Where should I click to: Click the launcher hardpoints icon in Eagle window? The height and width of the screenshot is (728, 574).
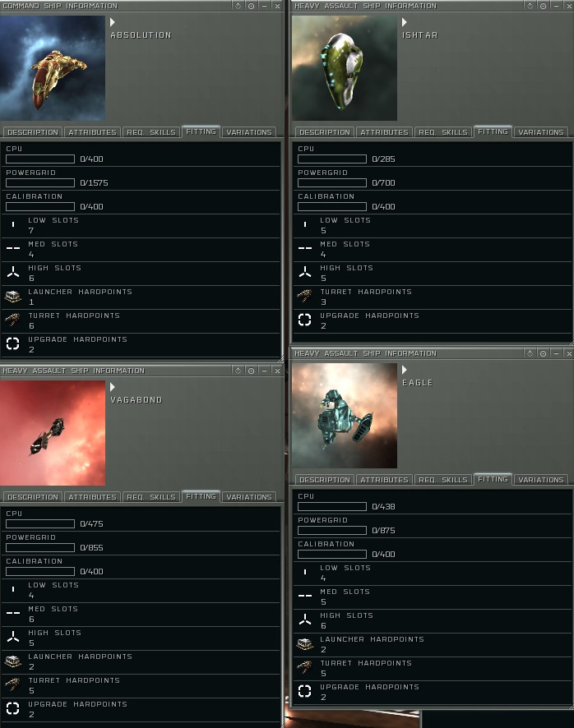click(x=305, y=643)
